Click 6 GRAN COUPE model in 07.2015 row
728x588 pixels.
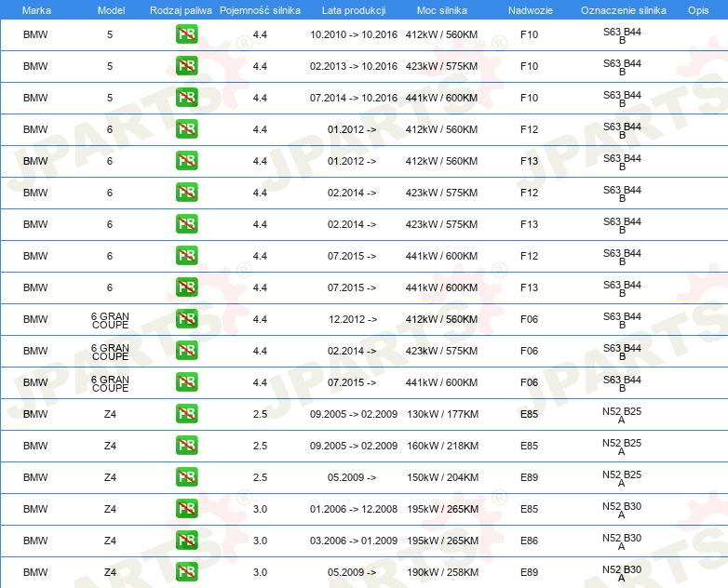[110, 383]
